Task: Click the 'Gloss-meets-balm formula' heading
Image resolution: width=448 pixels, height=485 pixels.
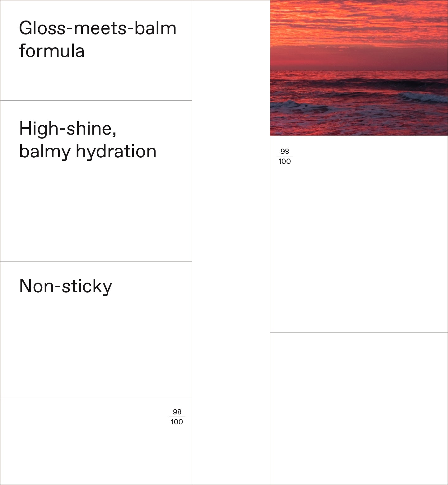Action: pyautogui.click(x=97, y=39)
